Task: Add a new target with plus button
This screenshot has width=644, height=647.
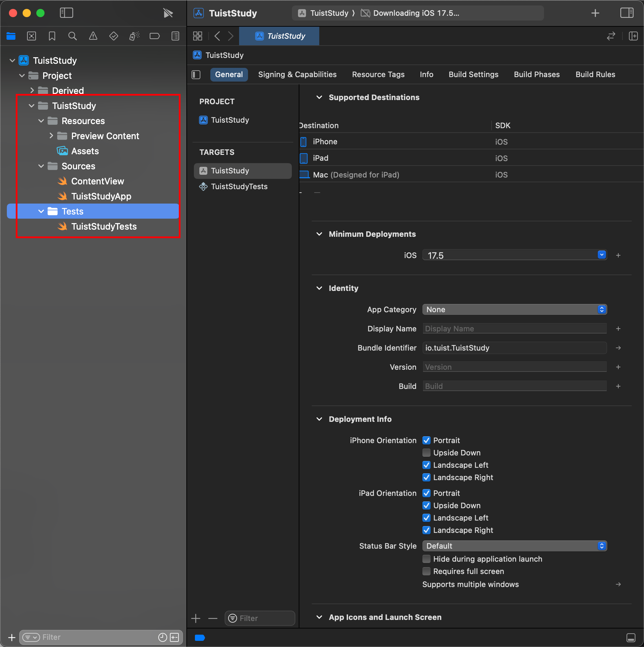Action: pyautogui.click(x=196, y=618)
